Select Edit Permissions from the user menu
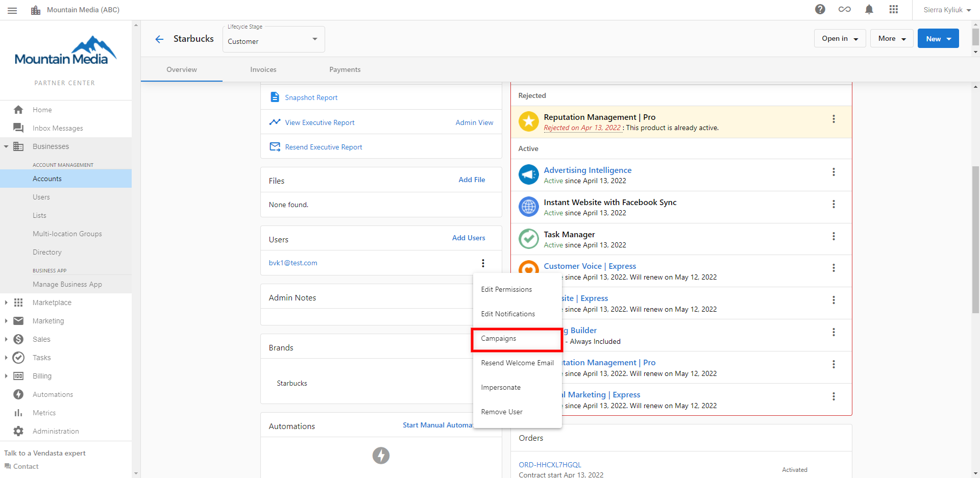The image size is (980, 478). tap(518, 289)
